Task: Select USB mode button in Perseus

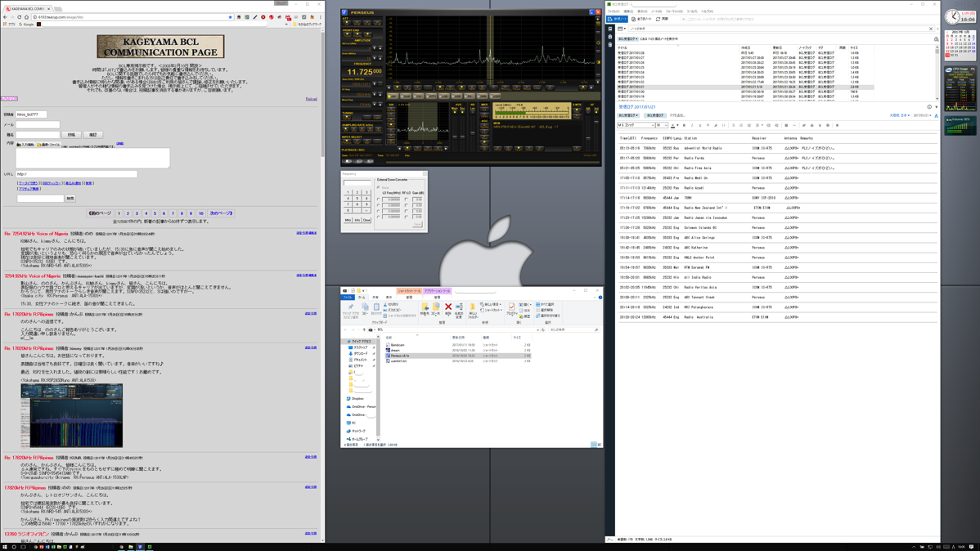Action: (x=457, y=96)
